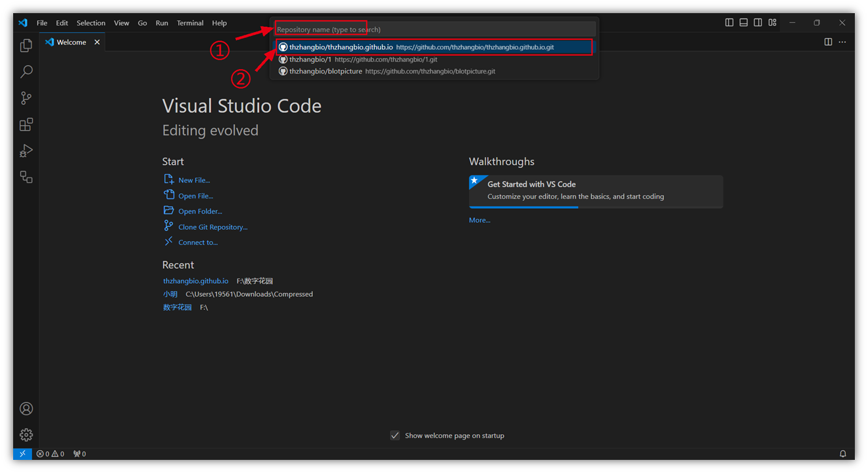Click the Open File... link
Image resolution: width=868 pixels, height=473 pixels.
coord(196,196)
